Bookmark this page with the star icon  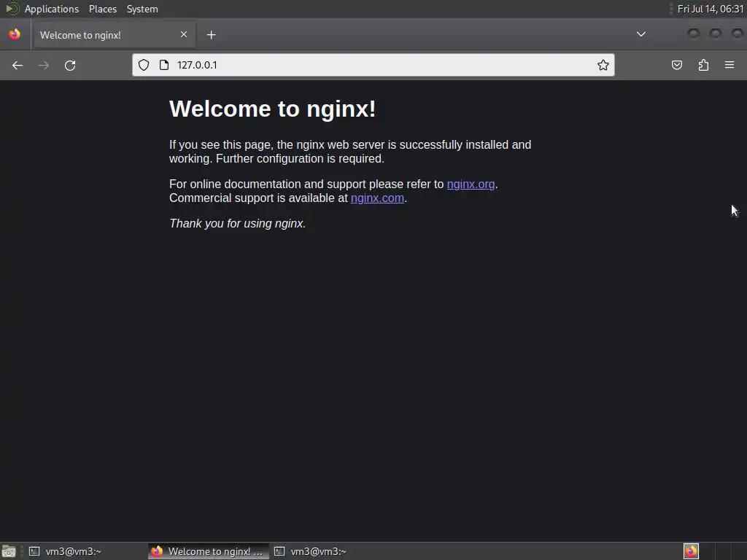[603, 65]
